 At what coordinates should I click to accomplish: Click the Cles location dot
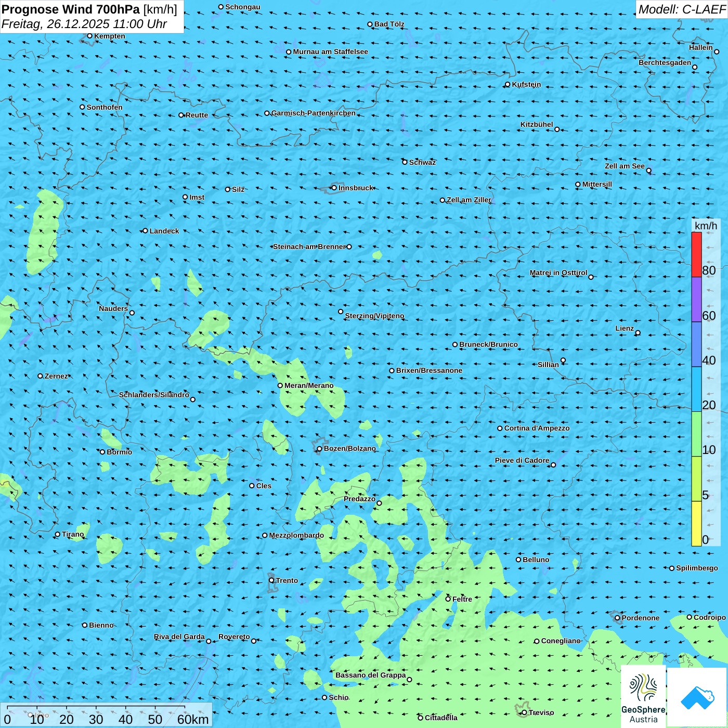(252, 486)
